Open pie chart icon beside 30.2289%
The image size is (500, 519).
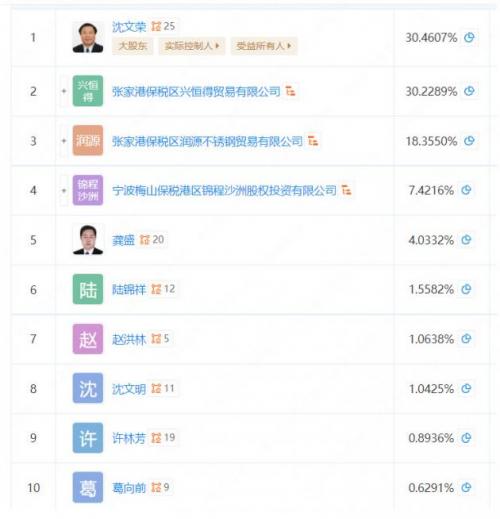pyautogui.click(x=469, y=91)
